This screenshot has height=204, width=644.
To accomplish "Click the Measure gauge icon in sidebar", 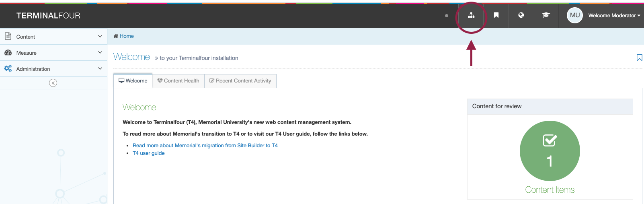I will (x=8, y=53).
